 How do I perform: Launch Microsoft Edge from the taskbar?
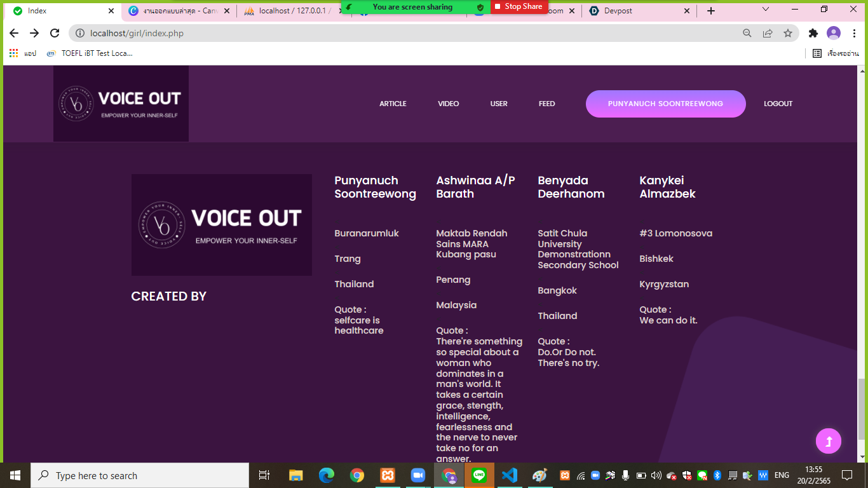(327, 475)
